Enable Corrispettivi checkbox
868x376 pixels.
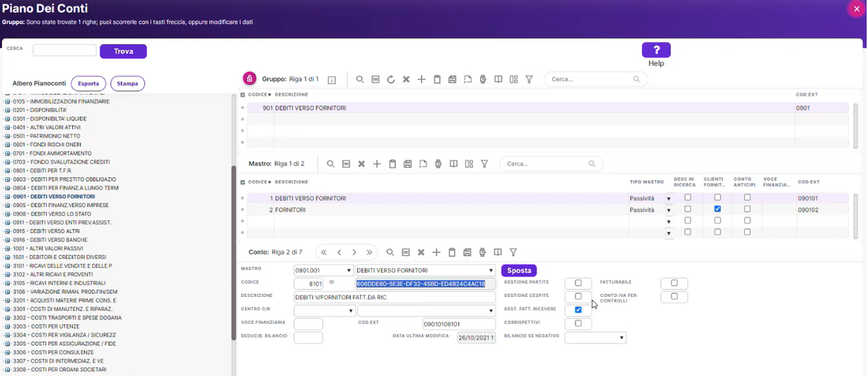pos(578,323)
